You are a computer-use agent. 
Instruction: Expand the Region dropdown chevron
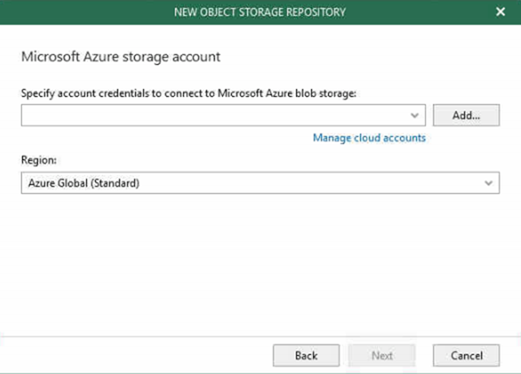click(488, 183)
